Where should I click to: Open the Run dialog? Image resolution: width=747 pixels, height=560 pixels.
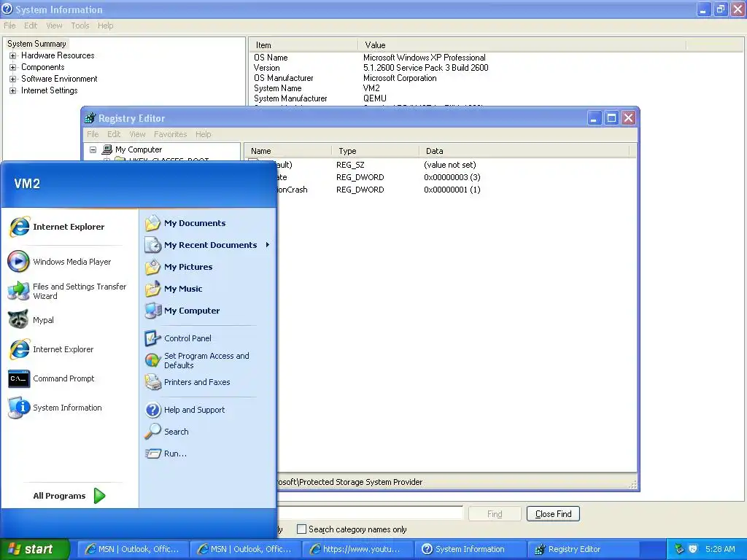[166, 454]
